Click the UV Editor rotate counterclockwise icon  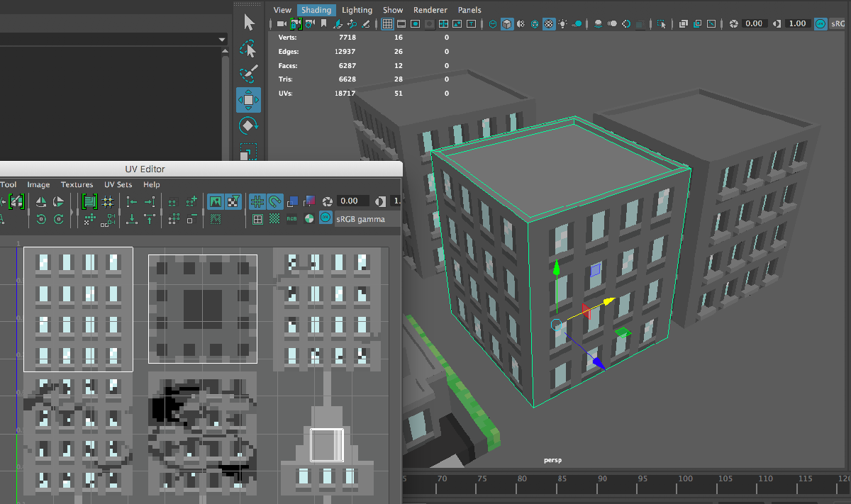point(41,219)
